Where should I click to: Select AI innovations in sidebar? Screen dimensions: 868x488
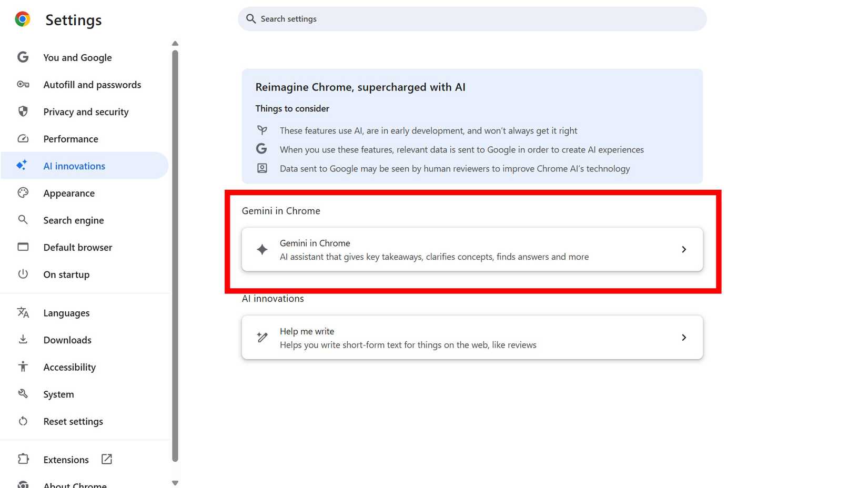pos(84,166)
